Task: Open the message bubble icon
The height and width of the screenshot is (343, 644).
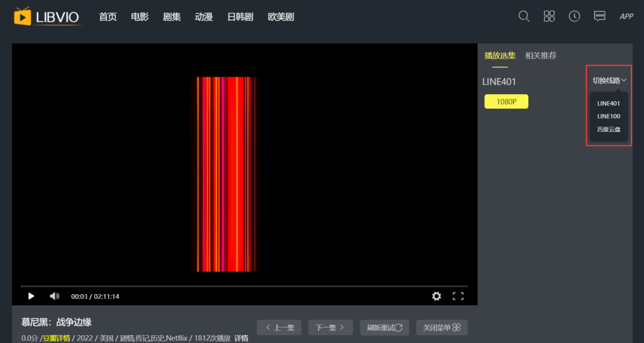Action: click(599, 16)
